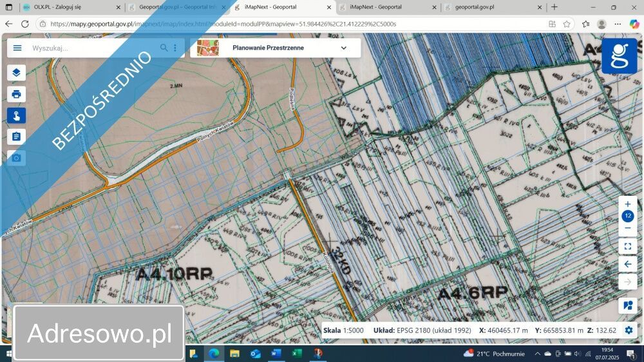644x362 pixels.
Task: Open the base map switcher icon
Action: click(627, 305)
